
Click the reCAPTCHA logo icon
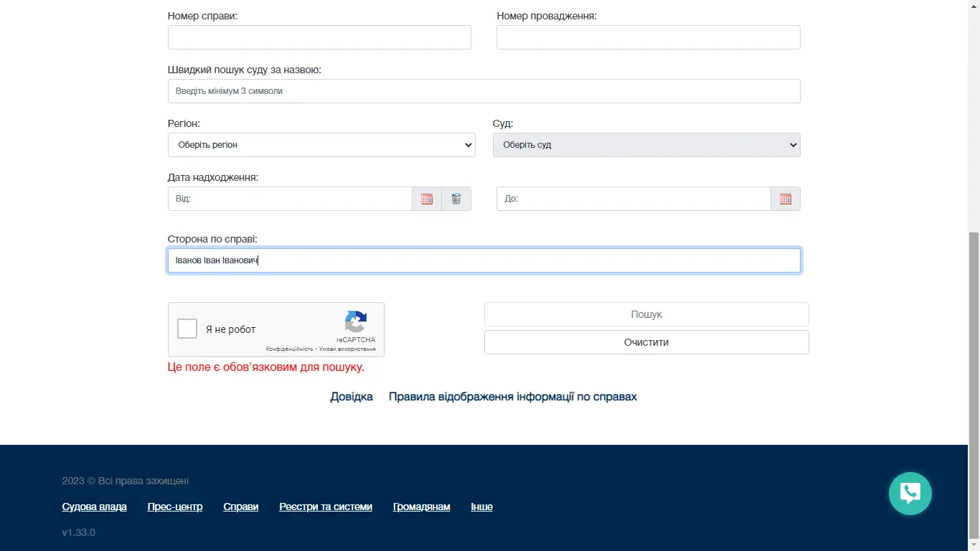[x=356, y=322]
